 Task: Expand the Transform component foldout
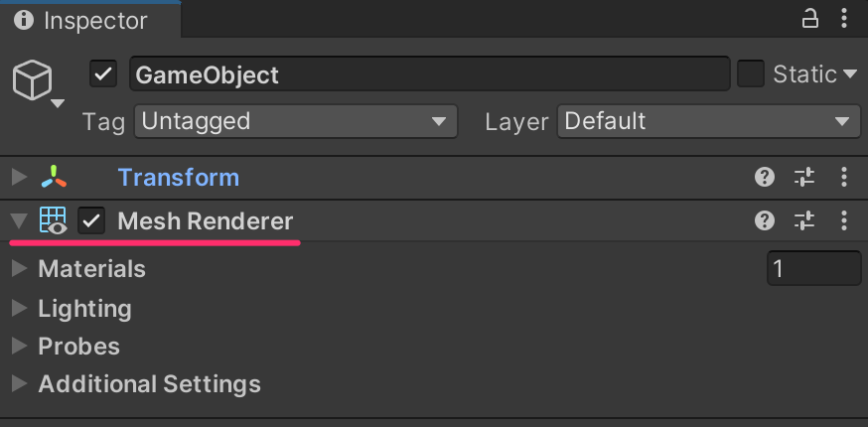point(20,178)
